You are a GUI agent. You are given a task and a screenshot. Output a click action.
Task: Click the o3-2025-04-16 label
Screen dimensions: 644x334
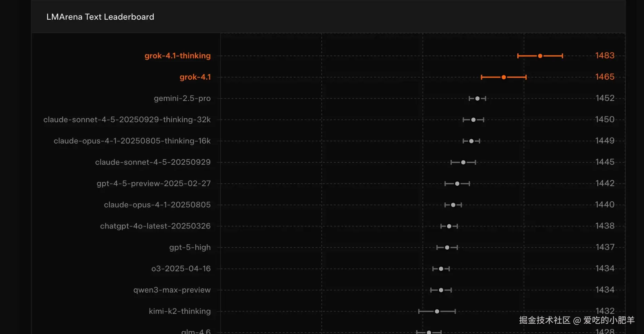pos(181,269)
